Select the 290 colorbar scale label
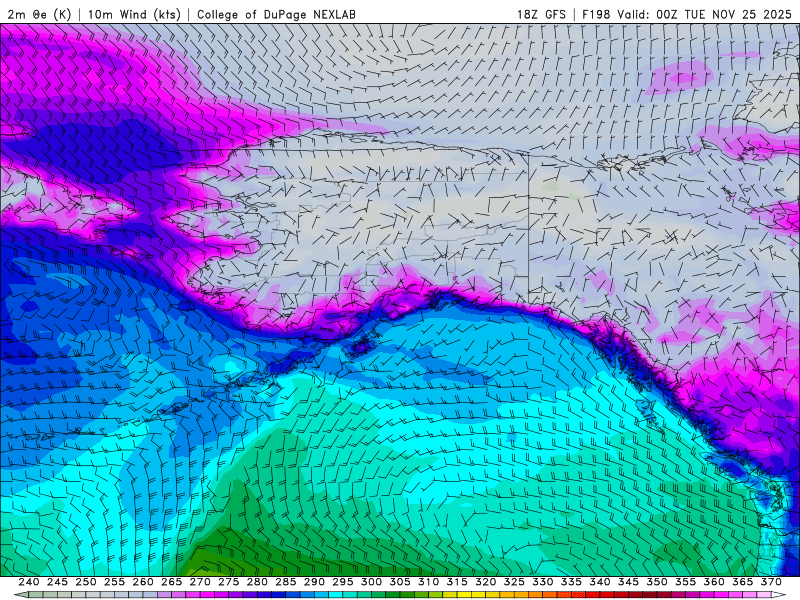The image size is (800, 600). (x=314, y=582)
